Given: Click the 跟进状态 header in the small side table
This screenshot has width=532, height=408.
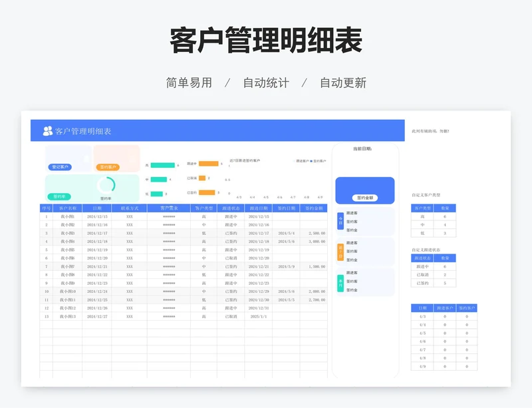Looking at the screenshot, I should pyautogui.click(x=422, y=258).
